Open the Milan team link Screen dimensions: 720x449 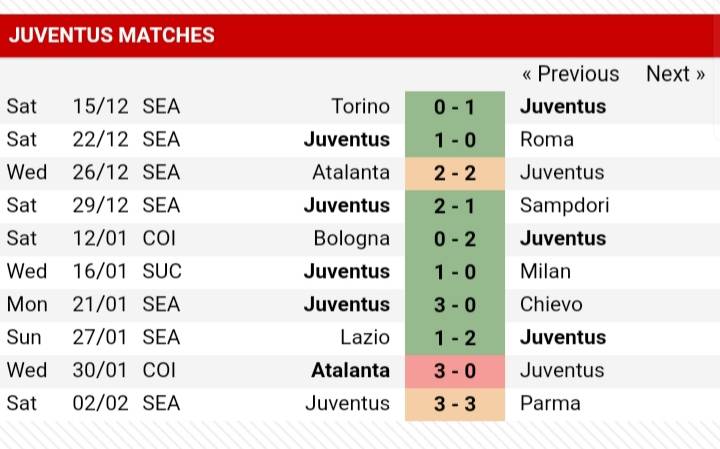(546, 271)
